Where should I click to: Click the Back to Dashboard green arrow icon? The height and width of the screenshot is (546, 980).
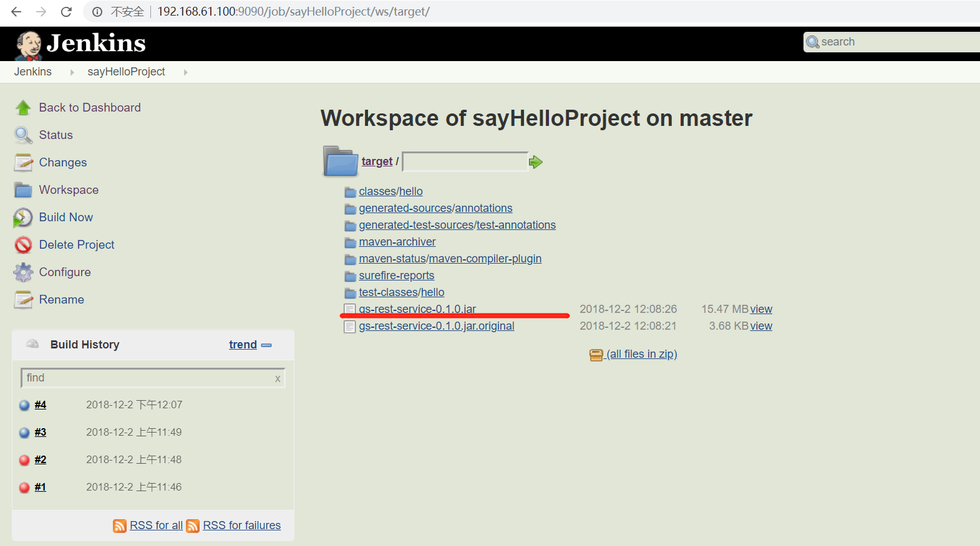coord(23,108)
